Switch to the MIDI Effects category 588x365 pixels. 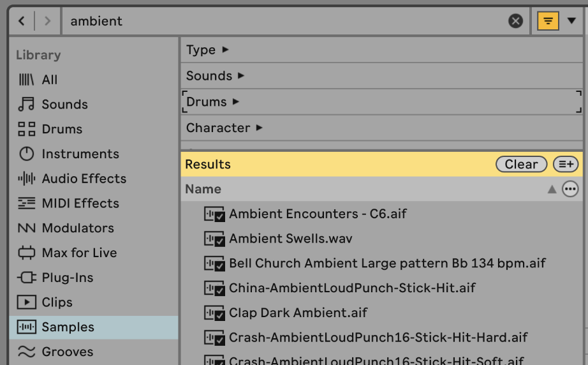(80, 204)
